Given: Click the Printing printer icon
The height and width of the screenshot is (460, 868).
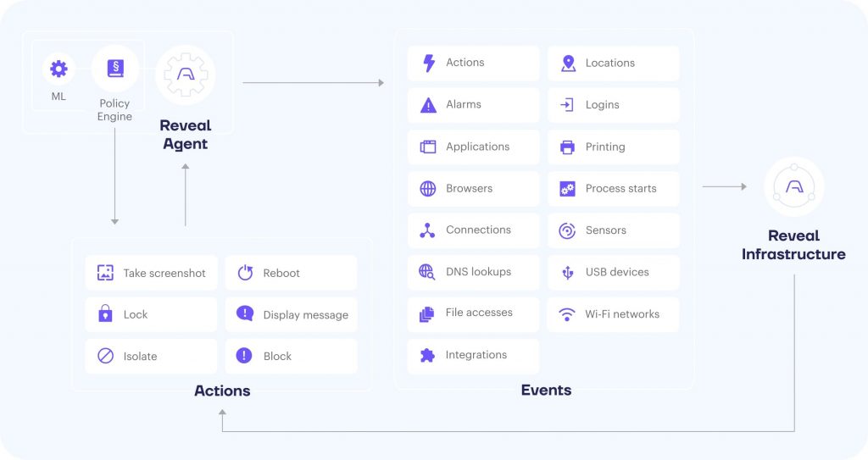Looking at the screenshot, I should 567,147.
